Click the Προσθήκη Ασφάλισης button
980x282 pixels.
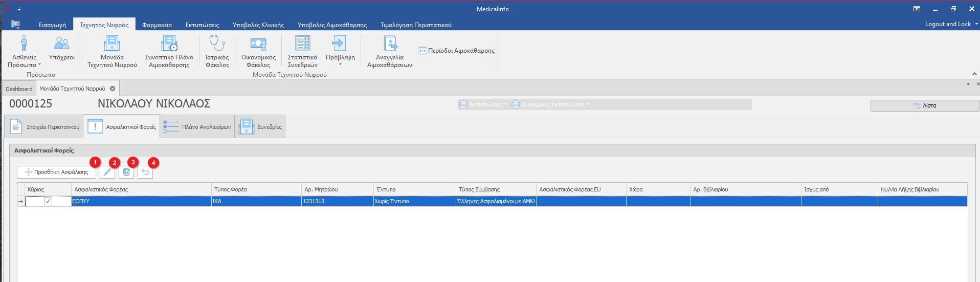(x=56, y=172)
